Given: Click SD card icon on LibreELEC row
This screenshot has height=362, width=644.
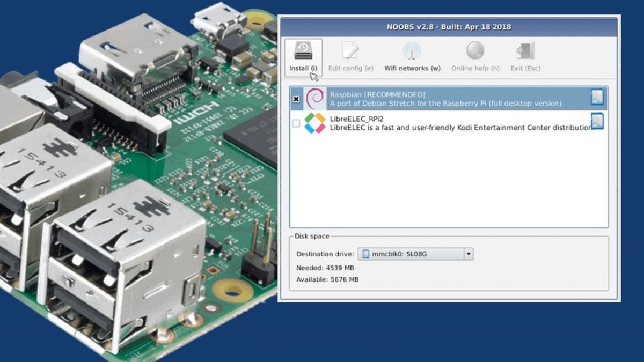Looking at the screenshot, I should 597,121.
